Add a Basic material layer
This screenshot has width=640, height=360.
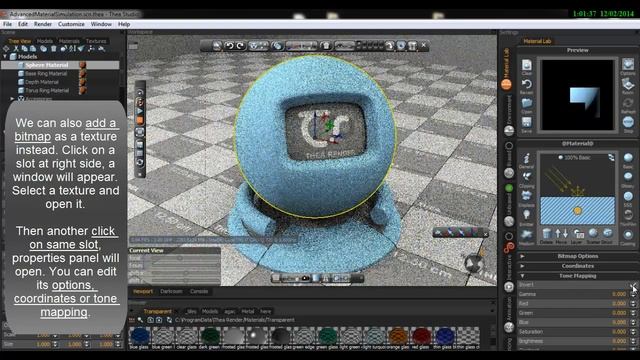pyautogui.click(x=628, y=158)
